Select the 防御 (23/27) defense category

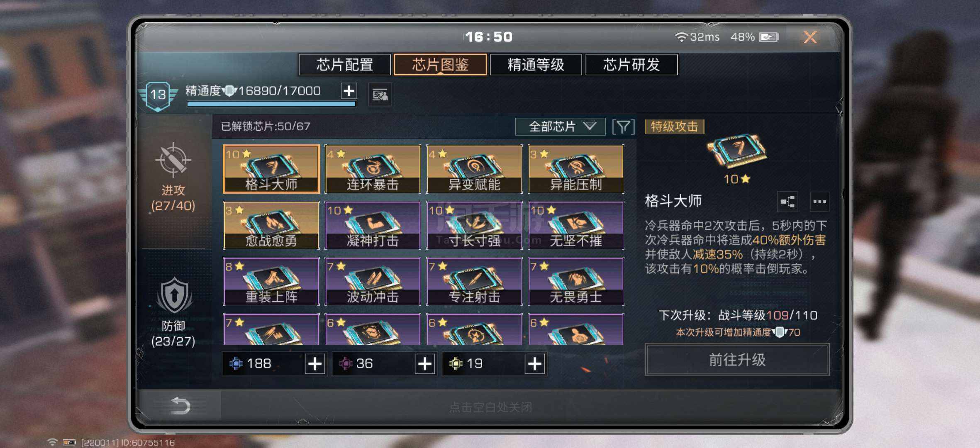(173, 312)
